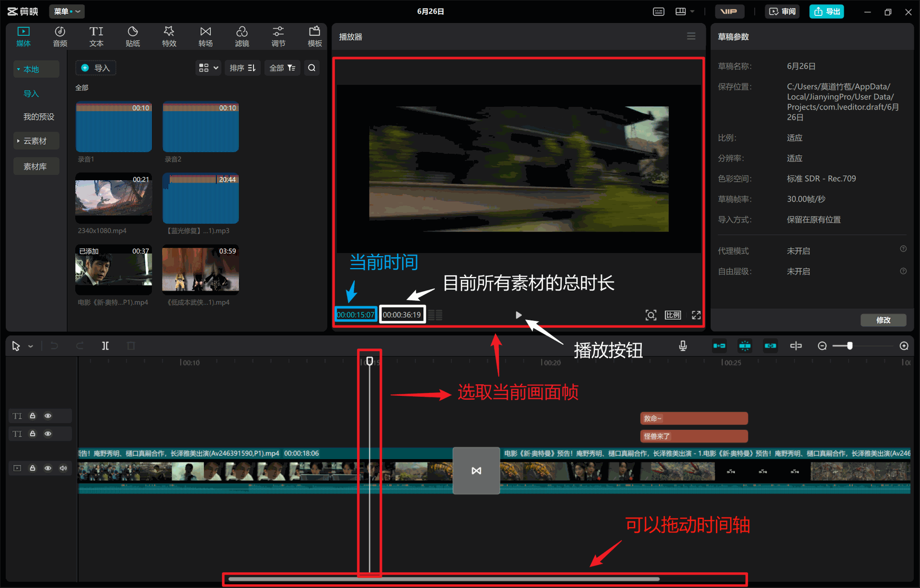
Task: Select 我的预设 in the sidebar
Action: pyautogui.click(x=39, y=117)
